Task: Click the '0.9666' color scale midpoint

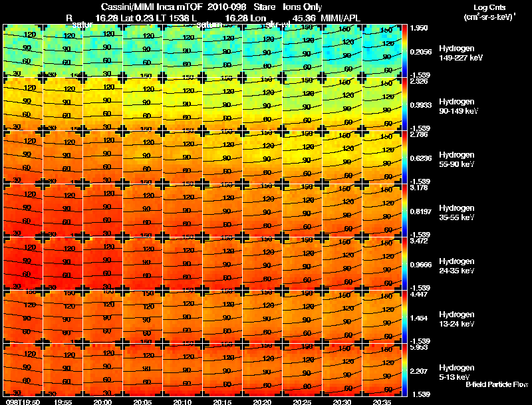Action: point(421,265)
